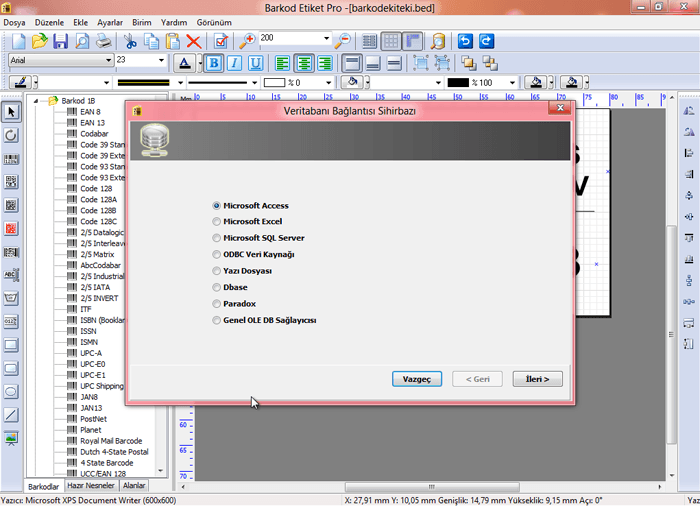
Task: Toggle the ruler display icon
Action: pyautogui.click(x=412, y=41)
